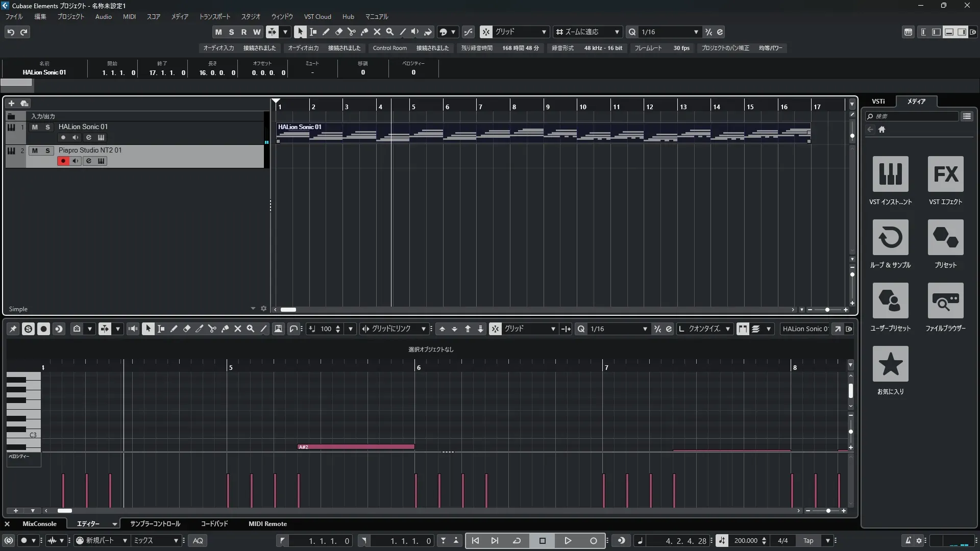Viewport: 980px width, 551px height.
Task: Open VST Instruments tile in media panel
Action: coord(890,174)
